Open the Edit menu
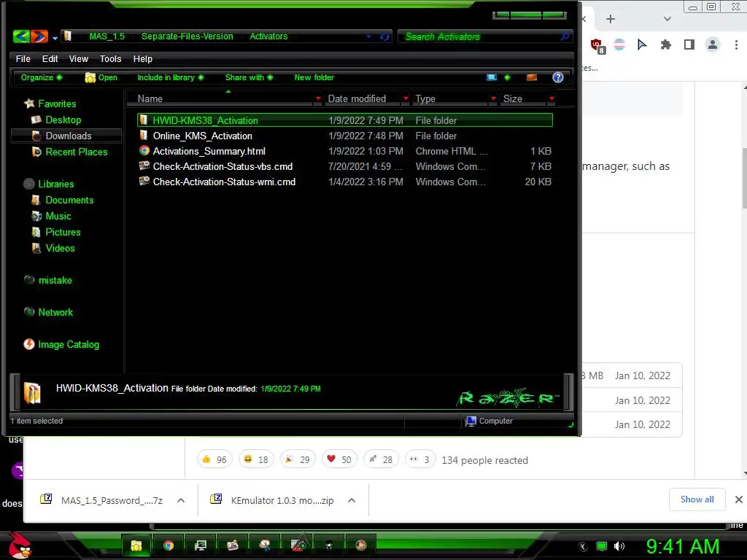Viewport: 747px width, 560px height. [50, 58]
